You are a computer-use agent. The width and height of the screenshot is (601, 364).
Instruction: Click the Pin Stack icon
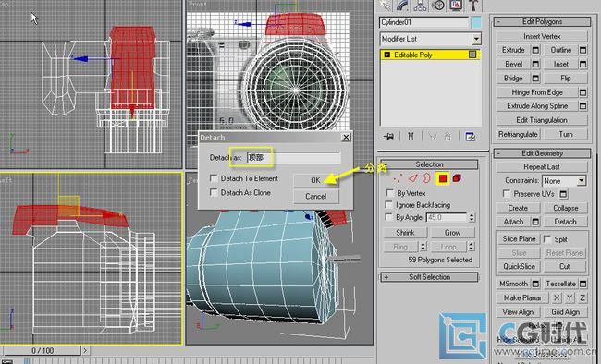click(x=388, y=137)
